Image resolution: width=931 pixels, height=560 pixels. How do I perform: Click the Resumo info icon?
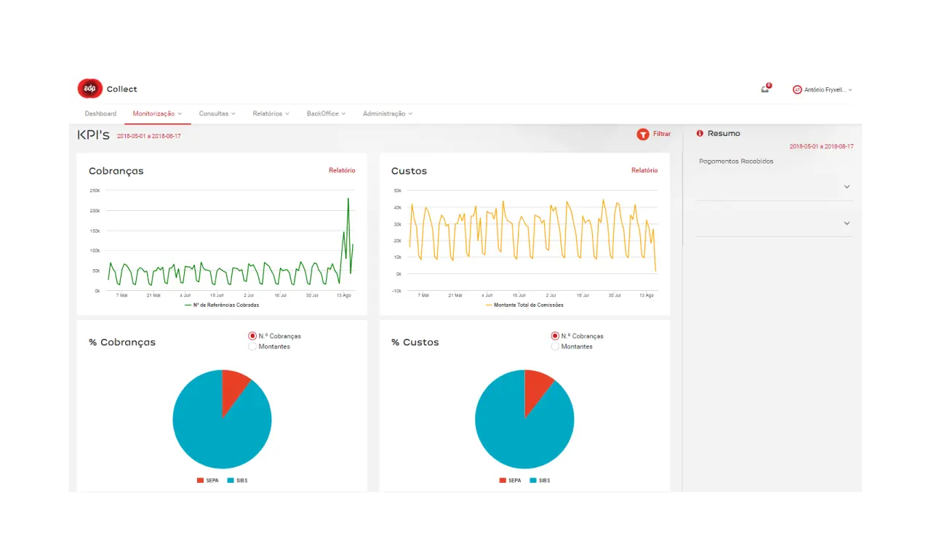[x=700, y=133]
